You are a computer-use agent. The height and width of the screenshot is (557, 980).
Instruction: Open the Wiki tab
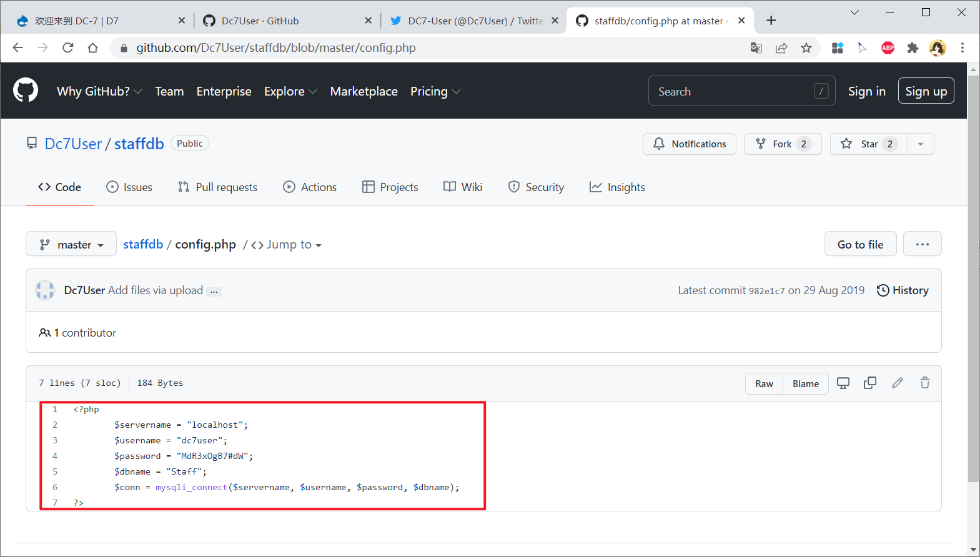tap(463, 187)
